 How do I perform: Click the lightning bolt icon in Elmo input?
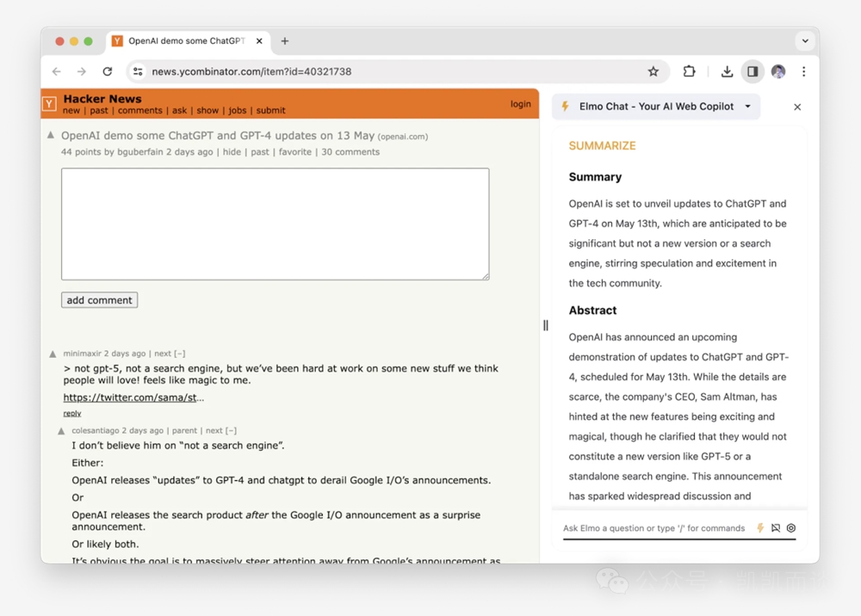[760, 527]
